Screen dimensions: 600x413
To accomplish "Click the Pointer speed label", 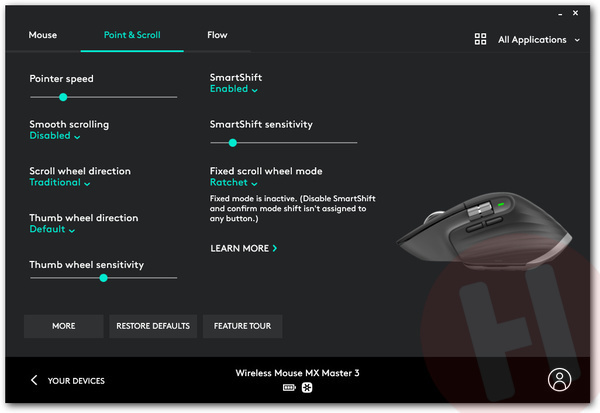I will (61, 79).
